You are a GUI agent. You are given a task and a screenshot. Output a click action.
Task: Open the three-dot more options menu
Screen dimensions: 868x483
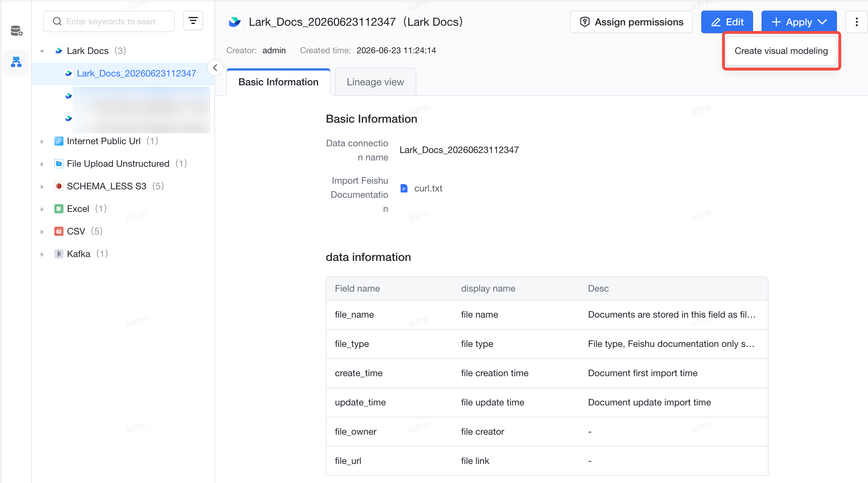[x=856, y=22]
